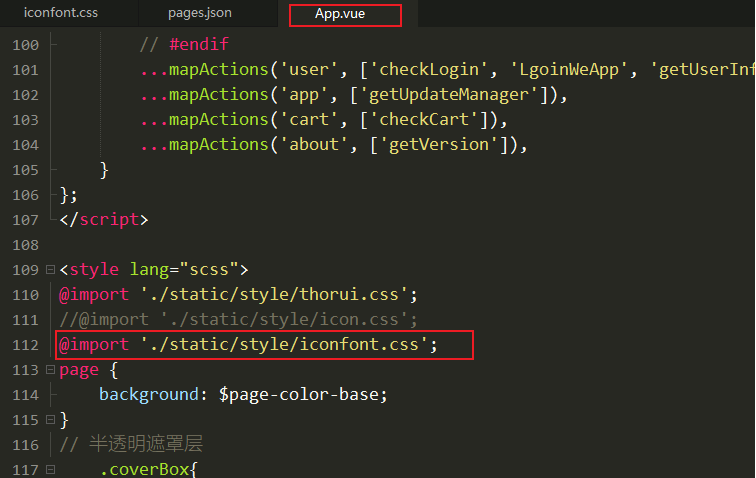756x478 pixels.
Task: Click lang="scss" attribute in style tag
Action: point(184,270)
